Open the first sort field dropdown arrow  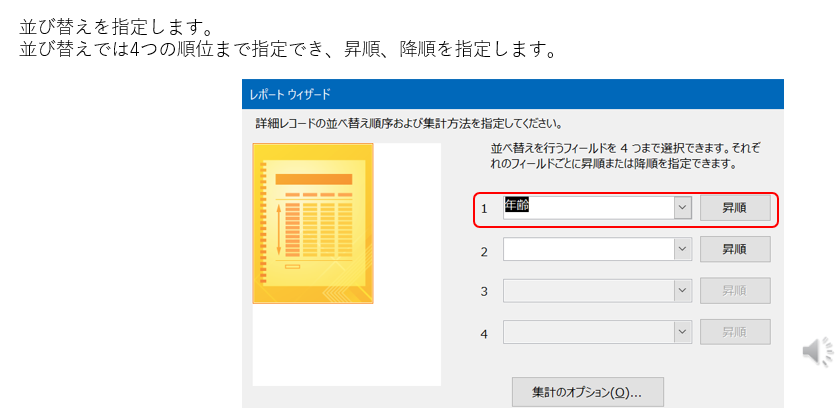tap(683, 208)
